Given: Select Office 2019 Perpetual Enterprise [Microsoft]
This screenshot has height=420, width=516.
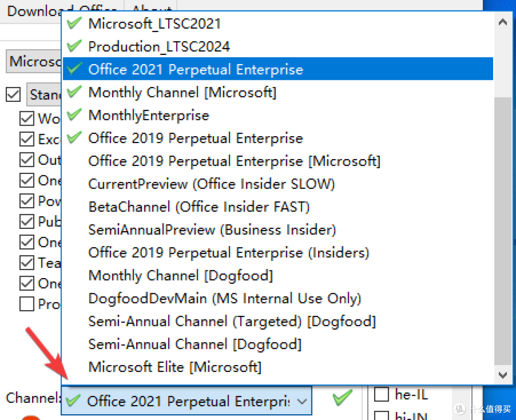Looking at the screenshot, I should (x=278, y=161).
